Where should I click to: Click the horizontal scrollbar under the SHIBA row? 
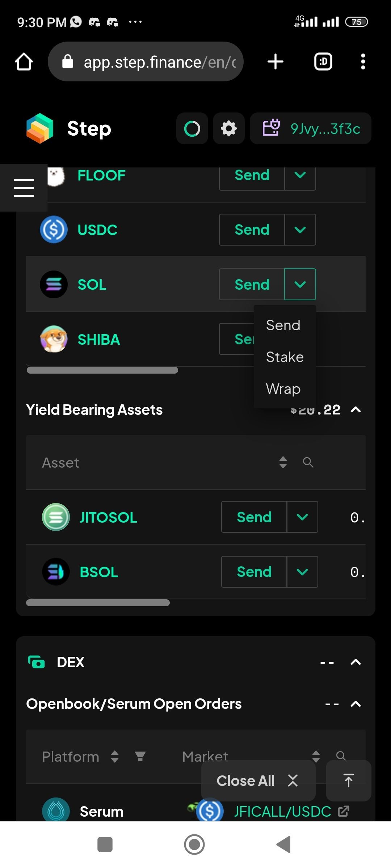[102, 370]
